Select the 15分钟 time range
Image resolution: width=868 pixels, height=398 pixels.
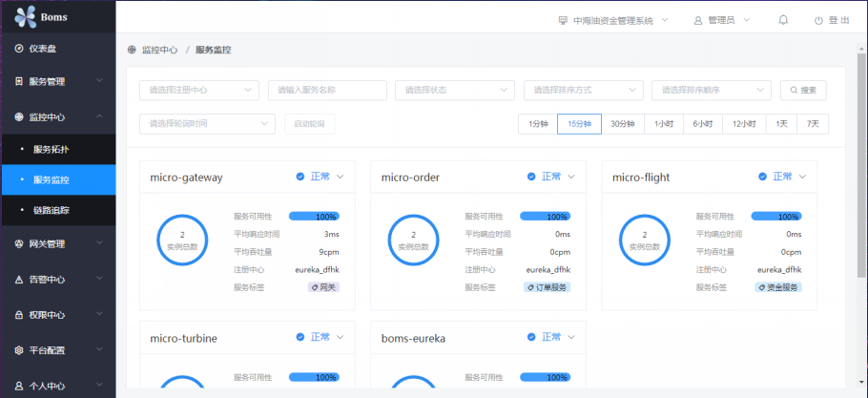(579, 124)
